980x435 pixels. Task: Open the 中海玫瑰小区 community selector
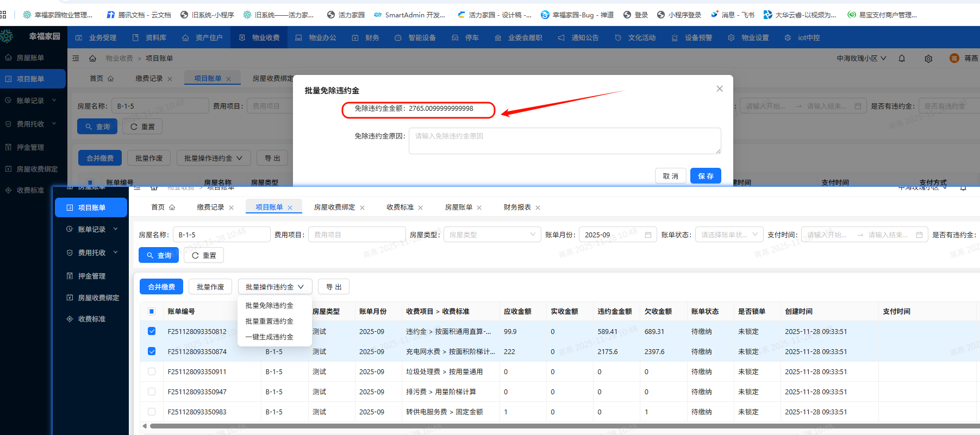pos(861,59)
